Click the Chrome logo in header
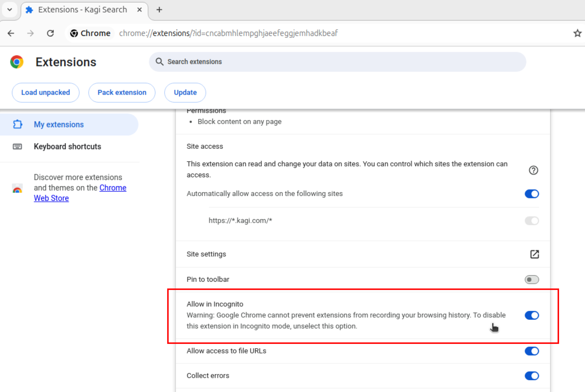The height and width of the screenshot is (392, 585). (17, 62)
